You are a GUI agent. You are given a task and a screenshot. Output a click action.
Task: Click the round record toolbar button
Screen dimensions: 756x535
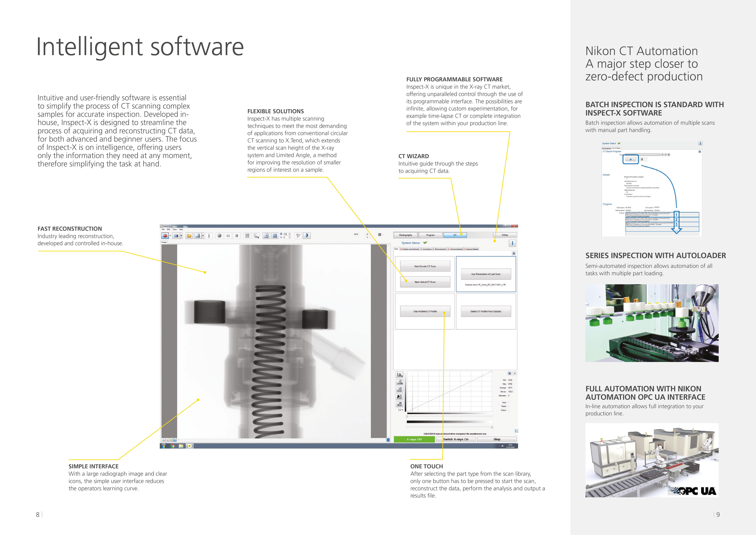pos(220,236)
